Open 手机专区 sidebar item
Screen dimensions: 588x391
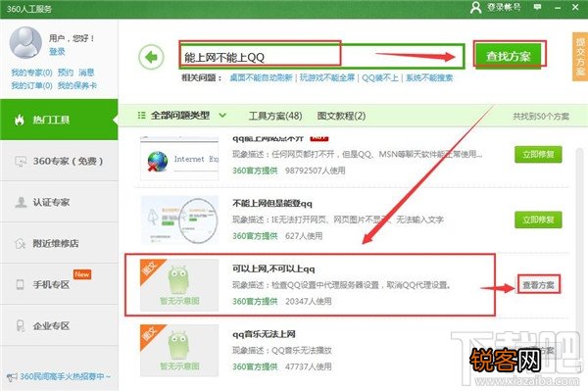(x=59, y=284)
